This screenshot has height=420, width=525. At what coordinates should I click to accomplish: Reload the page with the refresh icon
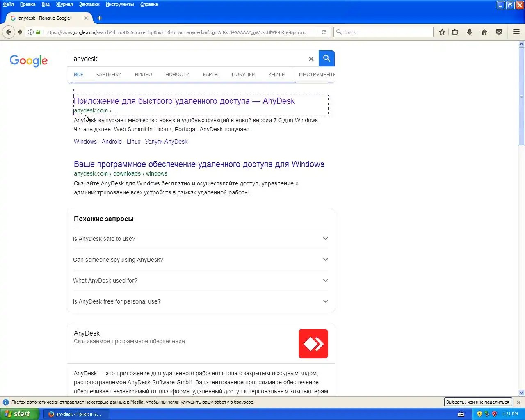(x=324, y=32)
